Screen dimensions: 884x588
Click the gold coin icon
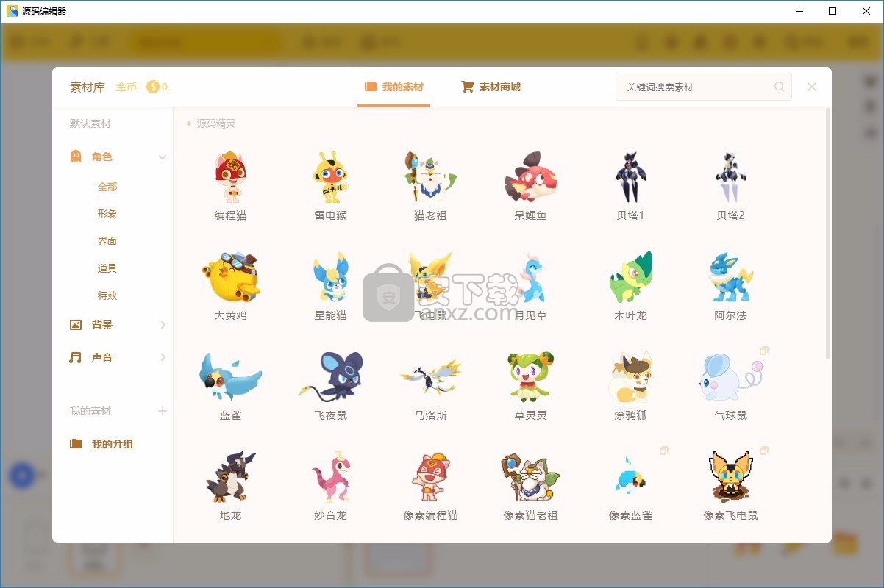[x=153, y=87]
